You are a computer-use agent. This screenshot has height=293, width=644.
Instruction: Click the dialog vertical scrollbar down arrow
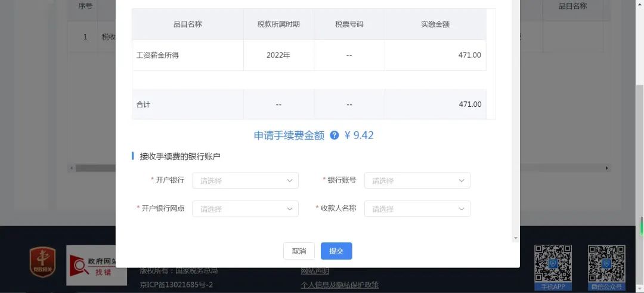pyautogui.click(x=516, y=238)
